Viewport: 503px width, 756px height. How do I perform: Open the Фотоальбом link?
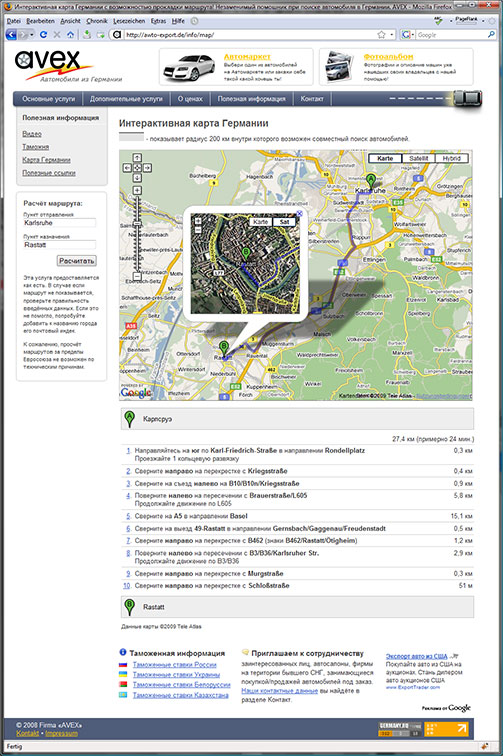388,57
